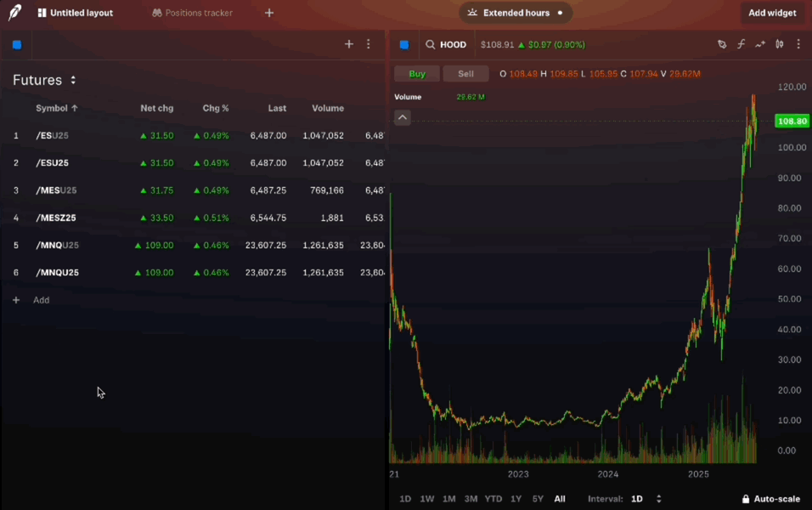Screen dimensions: 812x510
Task: Sort by the Symbol column header
Action: point(56,108)
